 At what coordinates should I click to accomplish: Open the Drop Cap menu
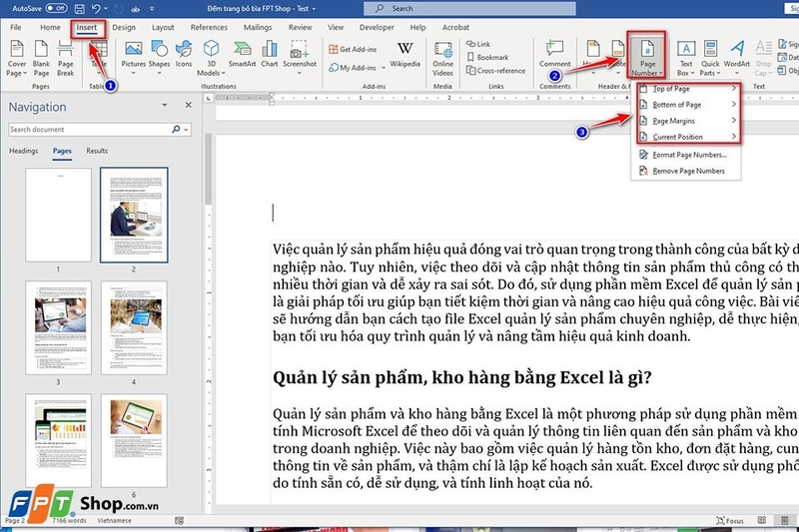pos(763,58)
